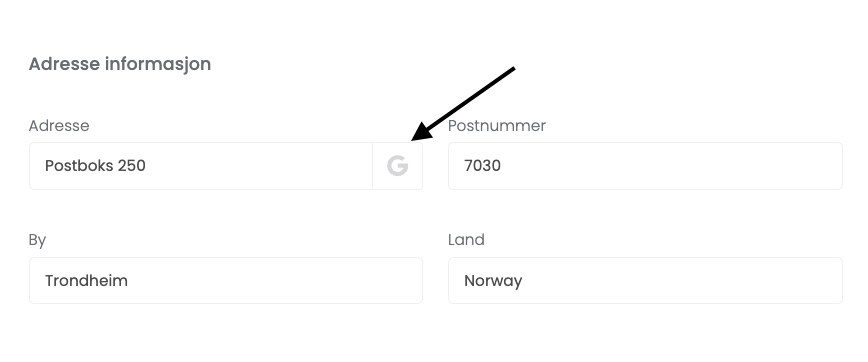Select the Postnummer input field

pos(645,166)
